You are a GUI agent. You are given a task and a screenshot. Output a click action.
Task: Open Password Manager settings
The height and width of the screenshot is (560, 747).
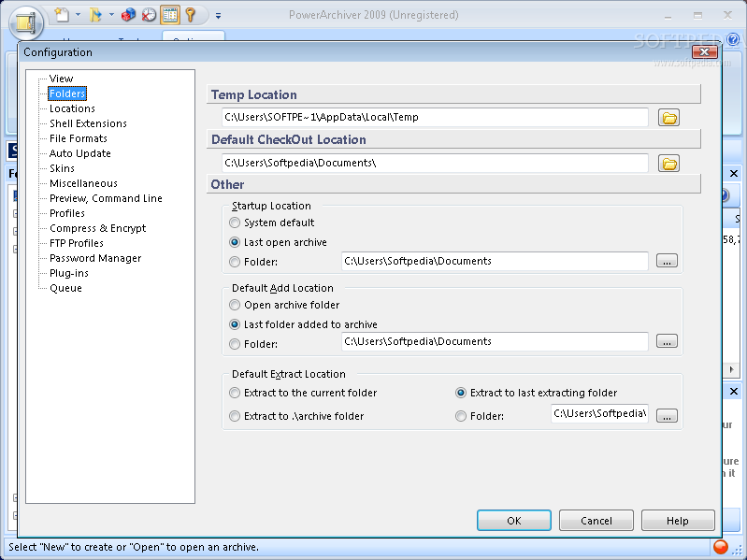95,258
